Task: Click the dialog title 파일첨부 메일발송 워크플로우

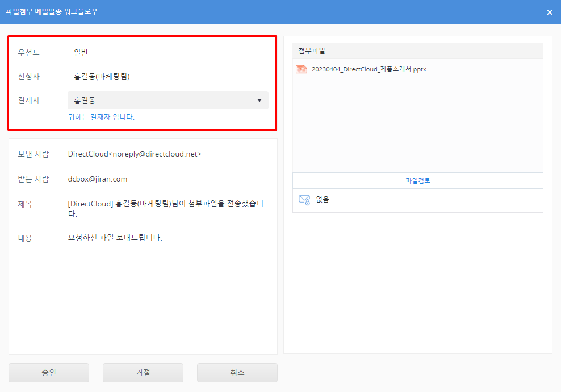Action: pos(52,11)
